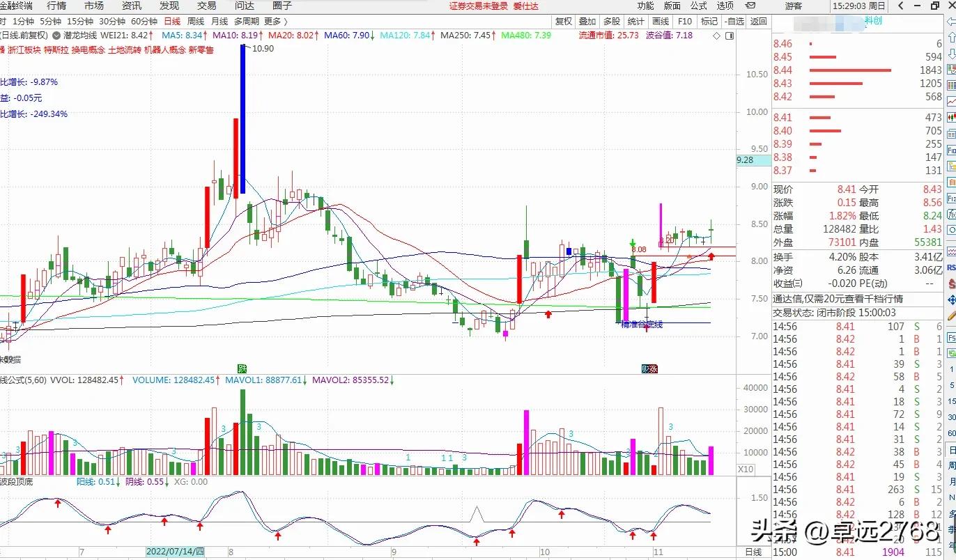The width and height of the screenshot is (956, 560).
Task: Open the 资讯 menu
Action: (132, 6)
